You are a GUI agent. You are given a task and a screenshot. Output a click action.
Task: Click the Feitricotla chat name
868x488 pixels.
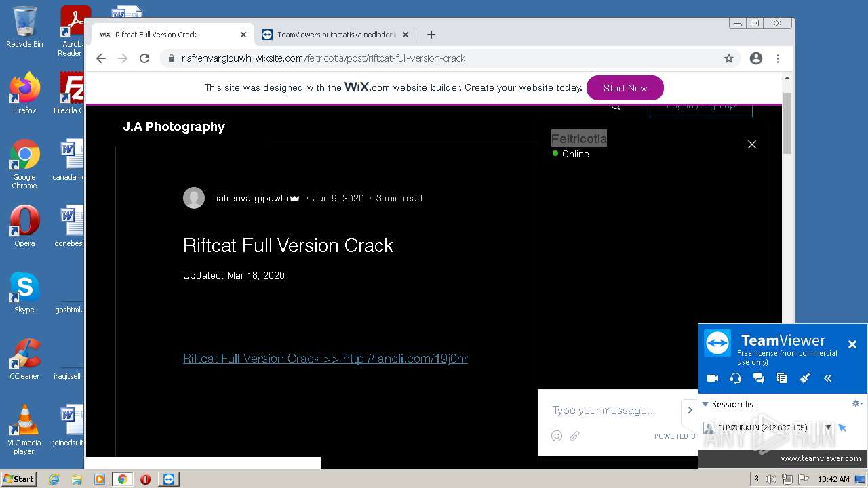pos(578,138)
